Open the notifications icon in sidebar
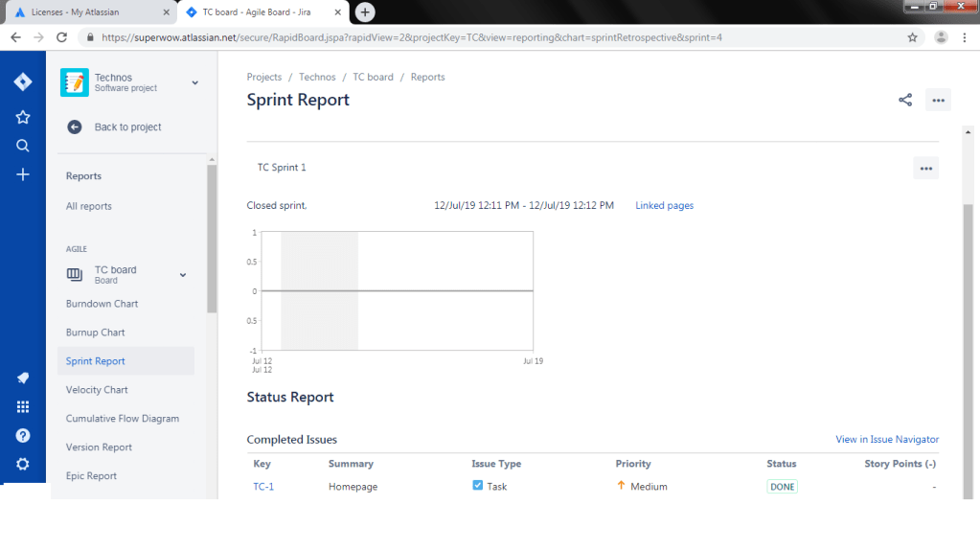The image size is (980, 551). [x=23, y=378]
